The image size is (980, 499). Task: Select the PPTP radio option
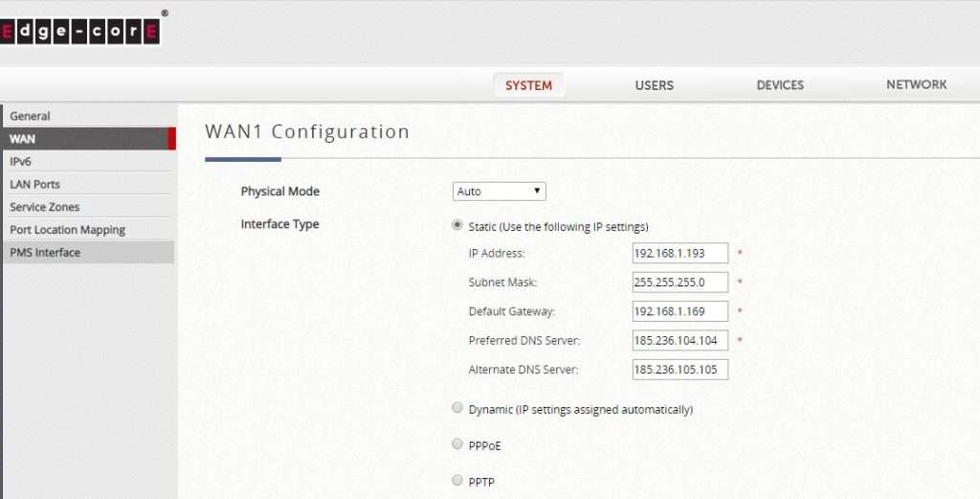point(457,480)
